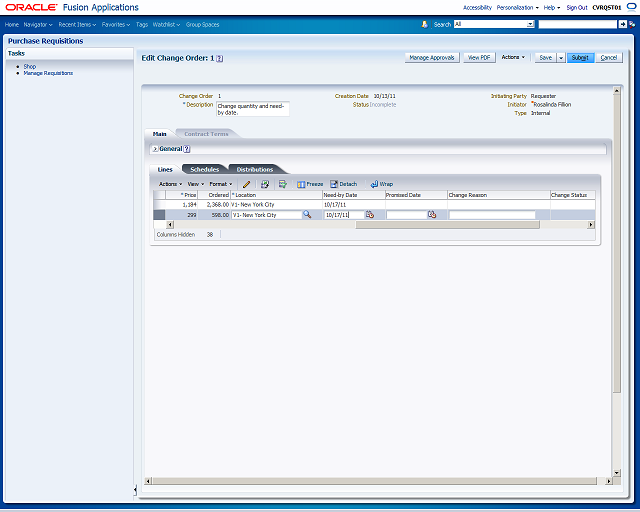Detach the Lines table
Screen dimensions: 640x512
(344, 184)
